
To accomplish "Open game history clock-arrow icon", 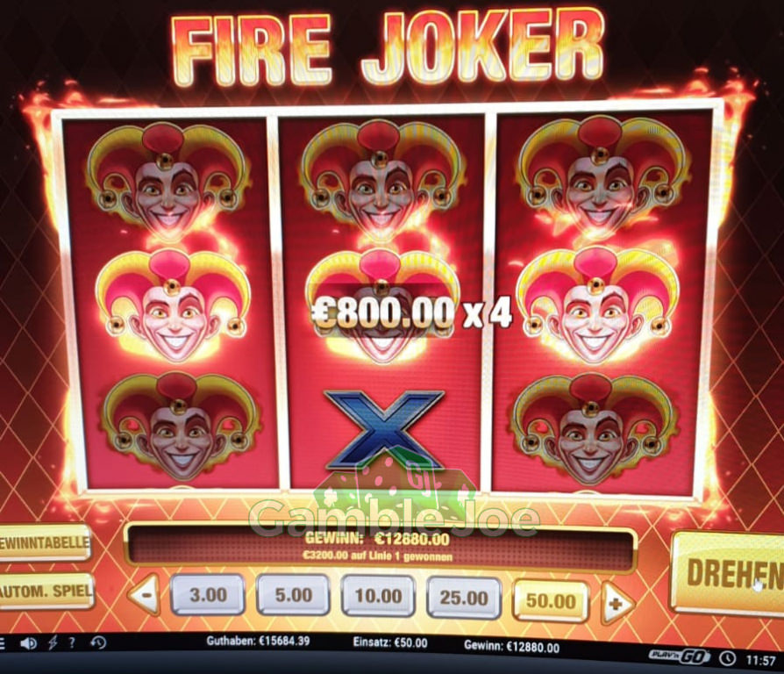I will [x=98, y=642].
